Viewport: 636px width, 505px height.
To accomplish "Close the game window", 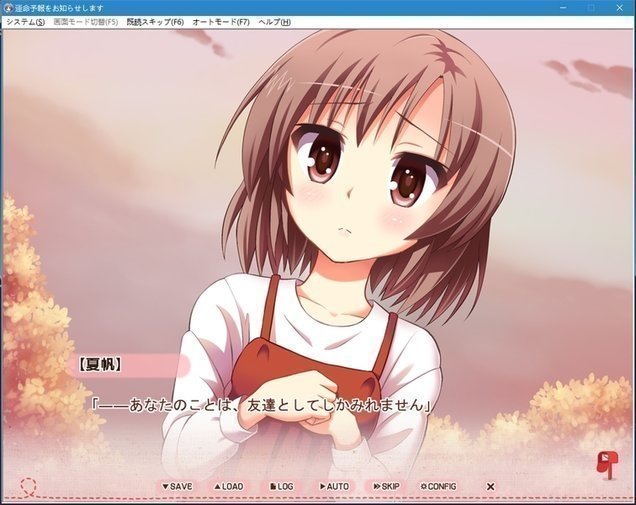I will [620, 8].
